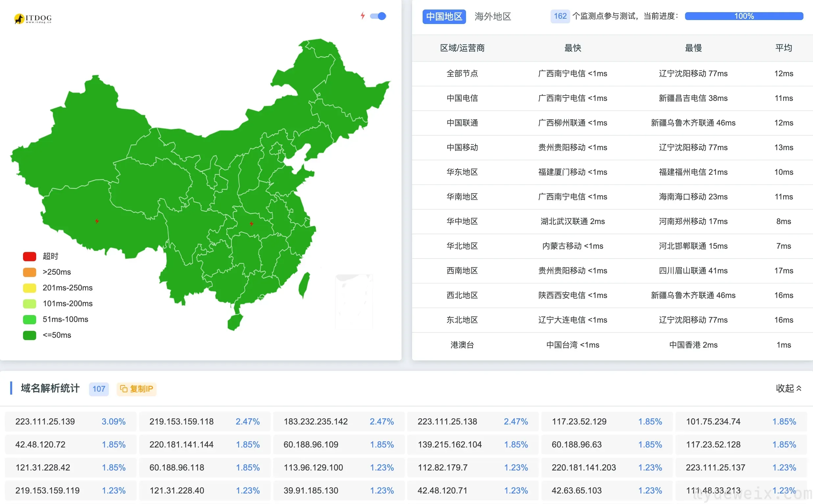Turn off the toggle switch above the map

point(378,16)
